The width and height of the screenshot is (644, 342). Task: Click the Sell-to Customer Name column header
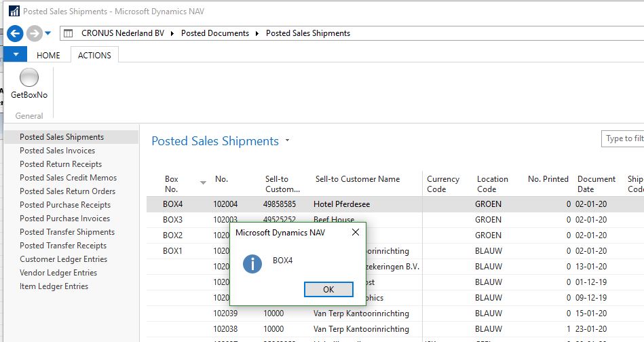point(358,179)
